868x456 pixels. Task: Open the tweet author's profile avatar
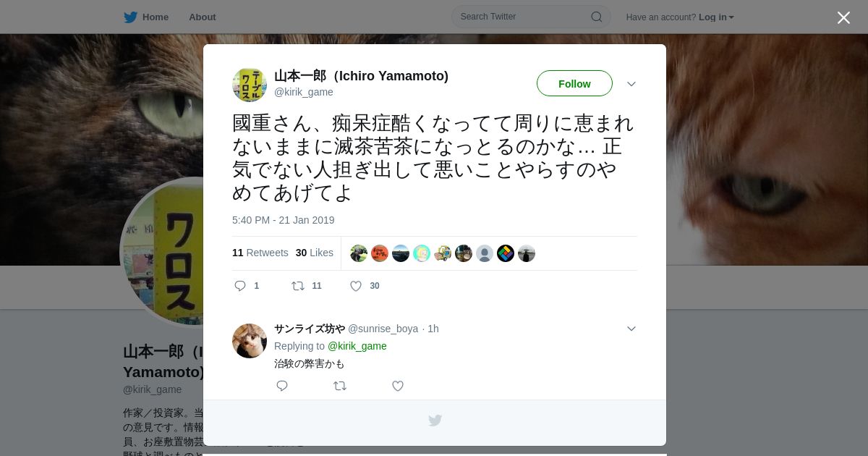coord(250,85)
